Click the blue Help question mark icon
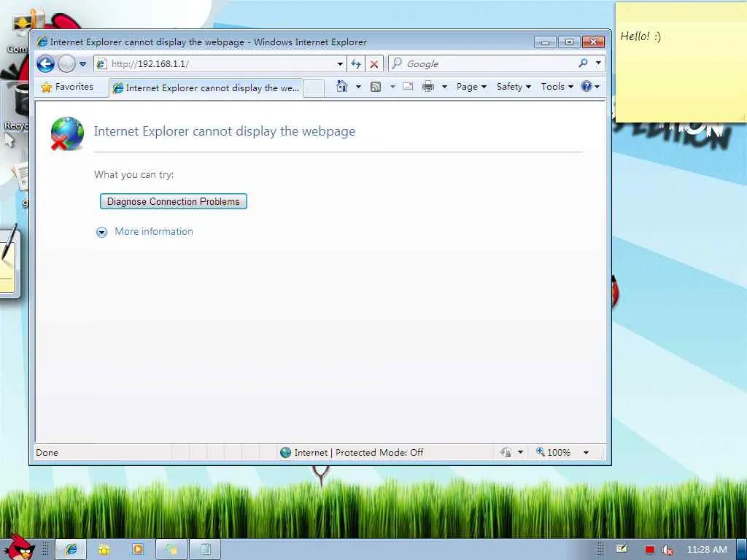Screen dimensions: 747x560 pos(587,86)
